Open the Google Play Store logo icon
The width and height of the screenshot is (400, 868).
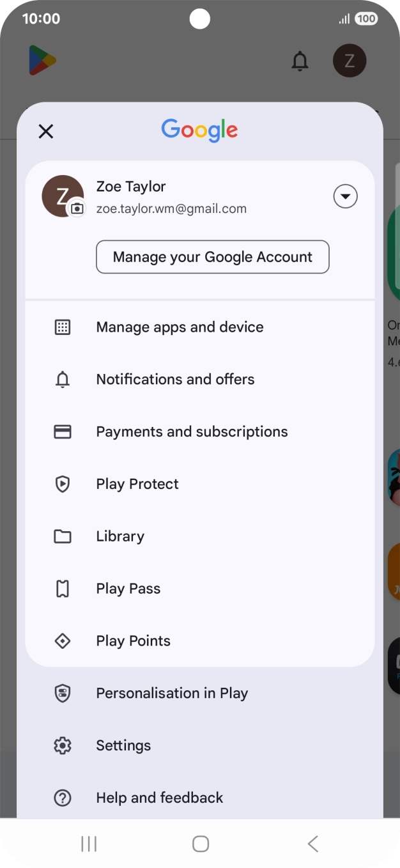click(42, 61)
